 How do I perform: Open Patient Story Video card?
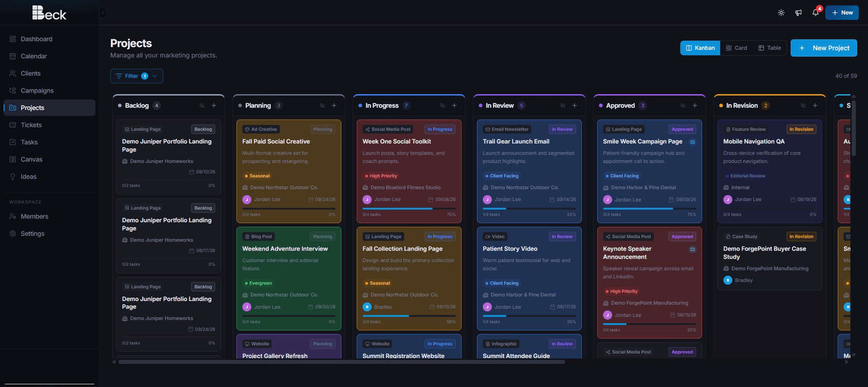[529, 278]
